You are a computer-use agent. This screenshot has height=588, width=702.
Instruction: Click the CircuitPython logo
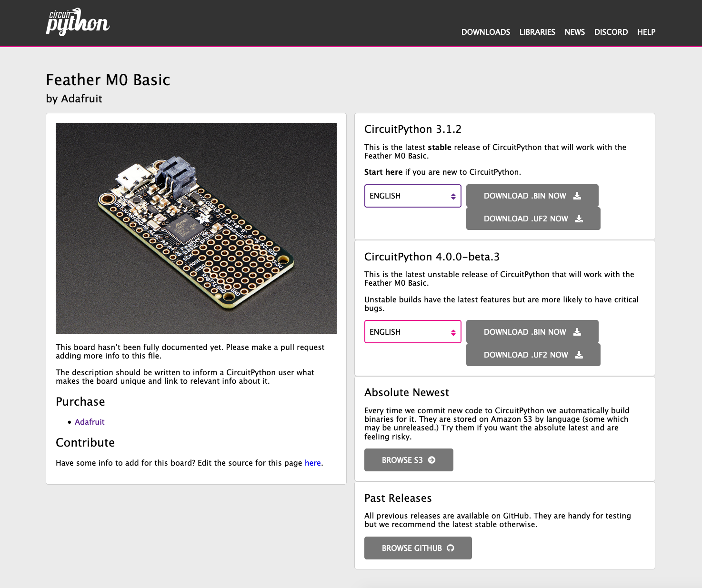78,22
